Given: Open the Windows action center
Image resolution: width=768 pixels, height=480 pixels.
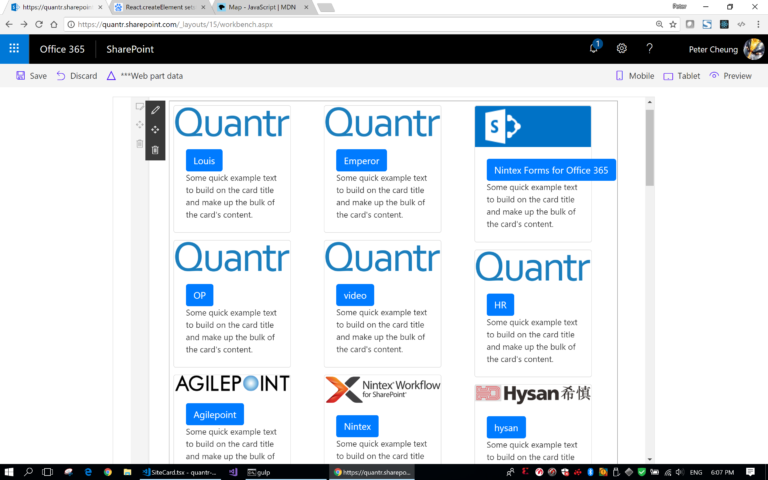Looking at the screenshot, I should coord(750,472).
